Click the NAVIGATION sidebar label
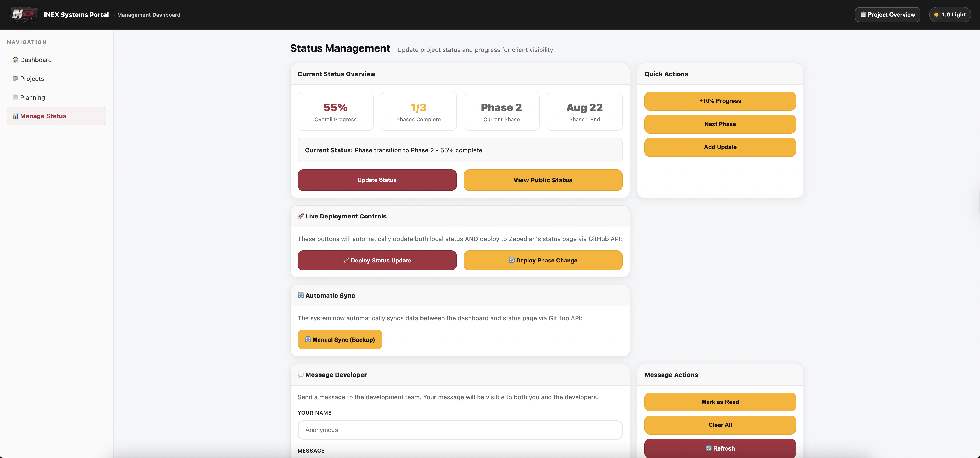Viewport: 980px width, 458px height. tap(27, 42)
